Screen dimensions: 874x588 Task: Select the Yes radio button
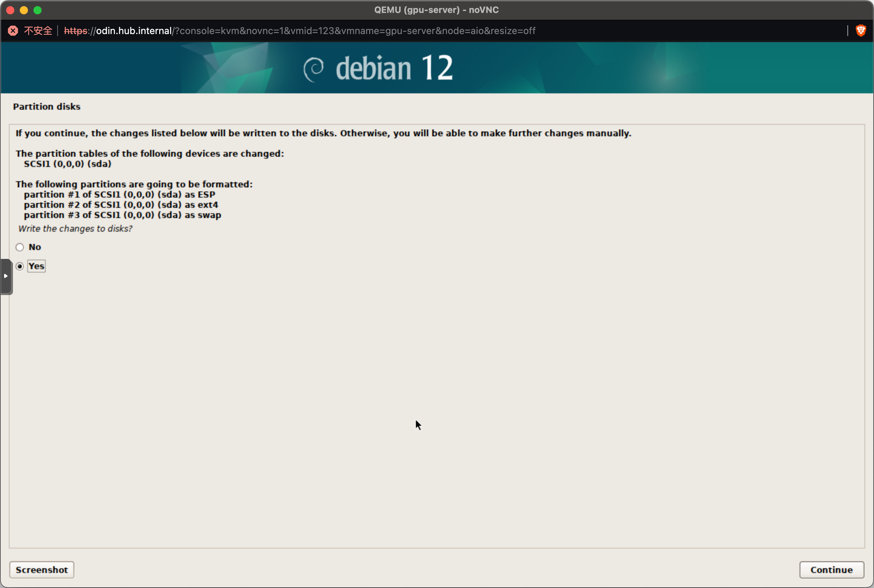coord(20,266)
